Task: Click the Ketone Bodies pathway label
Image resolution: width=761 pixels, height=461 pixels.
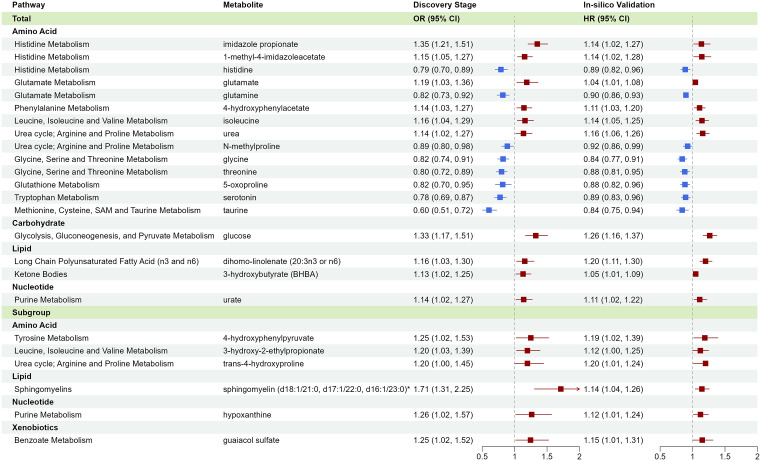Action: (41, 274)
